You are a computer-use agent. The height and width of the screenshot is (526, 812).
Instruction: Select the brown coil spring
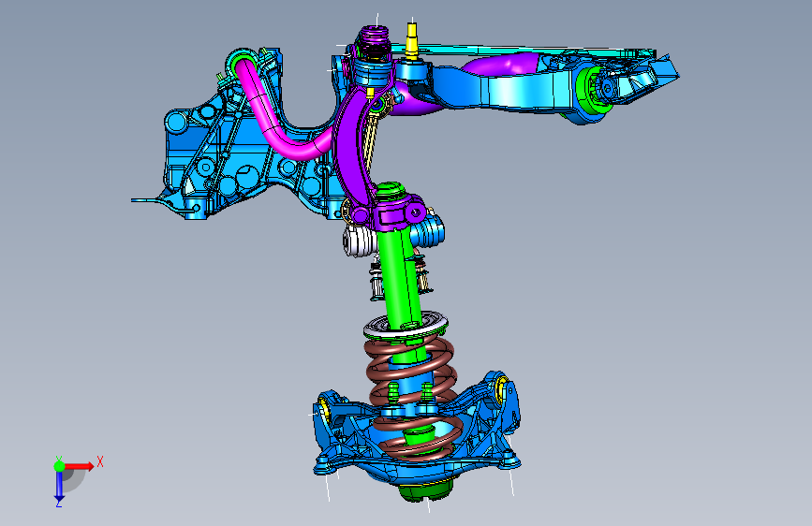413,397
